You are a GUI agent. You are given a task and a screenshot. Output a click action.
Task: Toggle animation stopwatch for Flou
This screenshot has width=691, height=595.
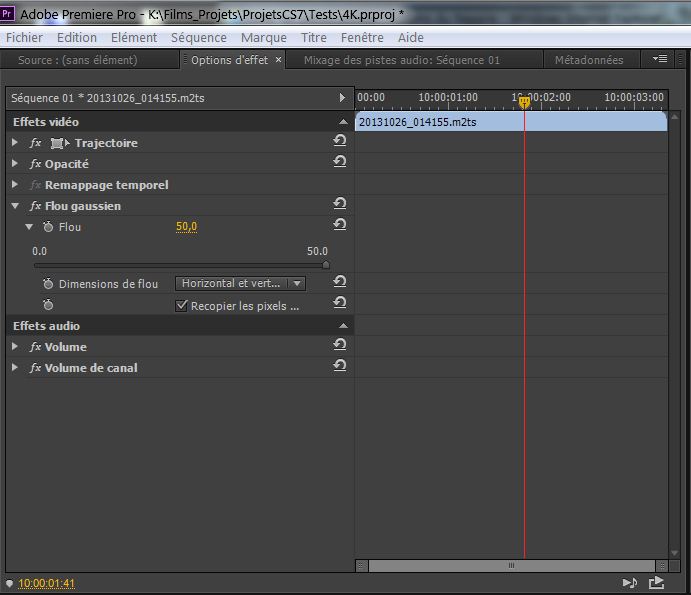click(x=48, y=227)
